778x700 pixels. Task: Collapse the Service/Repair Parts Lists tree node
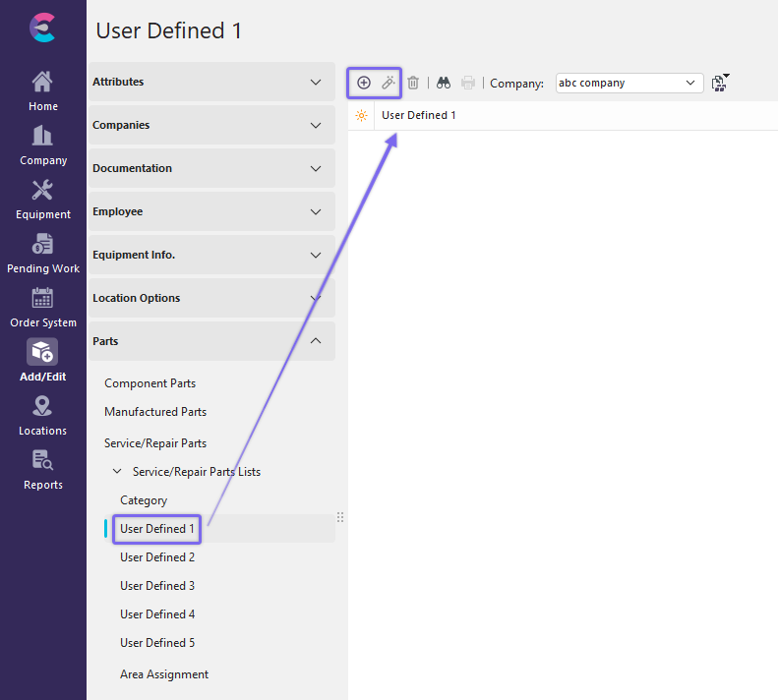(x=117, y=472)
